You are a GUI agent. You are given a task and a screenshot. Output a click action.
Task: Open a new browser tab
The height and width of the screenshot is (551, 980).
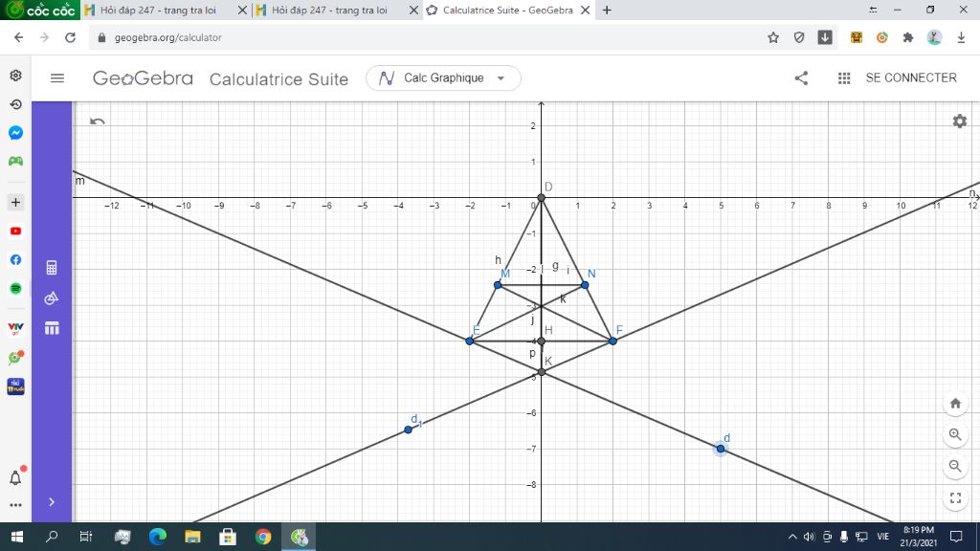click(x=607, y=10)
